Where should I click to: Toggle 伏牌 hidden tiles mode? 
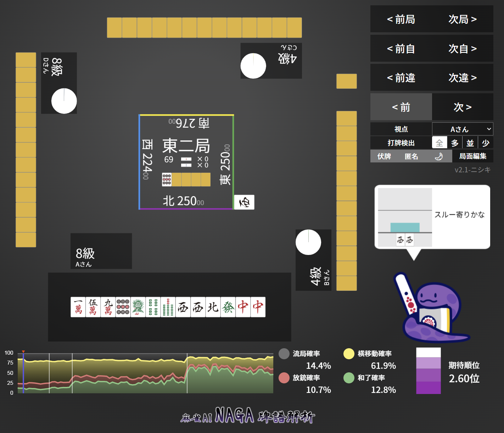[x=384, y=156]
